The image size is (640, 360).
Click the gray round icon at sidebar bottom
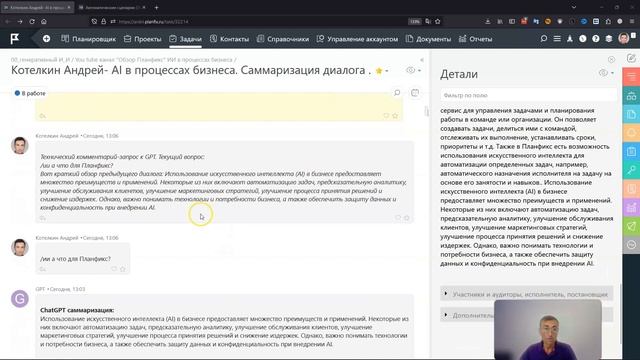(631, 244)
